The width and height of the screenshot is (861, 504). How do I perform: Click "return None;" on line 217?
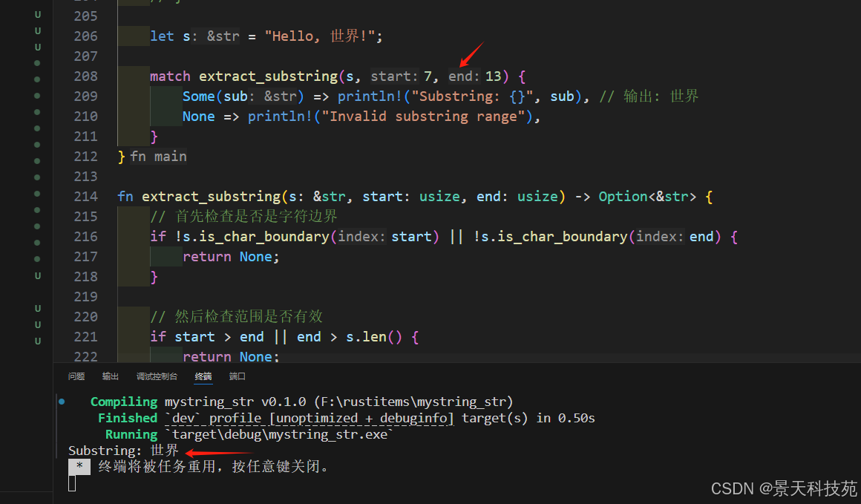click(231, 257)
